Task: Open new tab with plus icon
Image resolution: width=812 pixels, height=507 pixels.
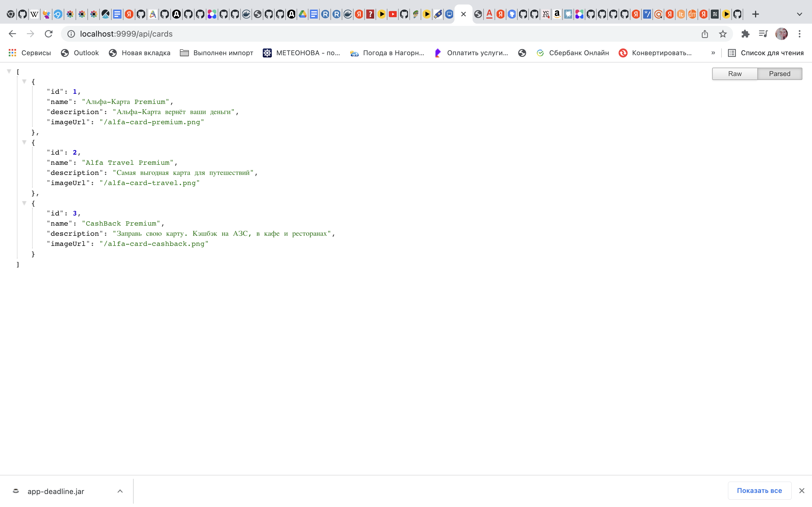Action: tap(755, 14)
